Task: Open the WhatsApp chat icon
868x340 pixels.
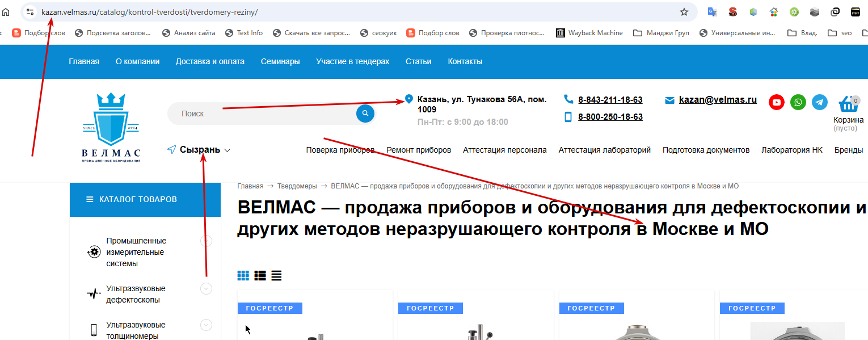Action: click(798, 102)
